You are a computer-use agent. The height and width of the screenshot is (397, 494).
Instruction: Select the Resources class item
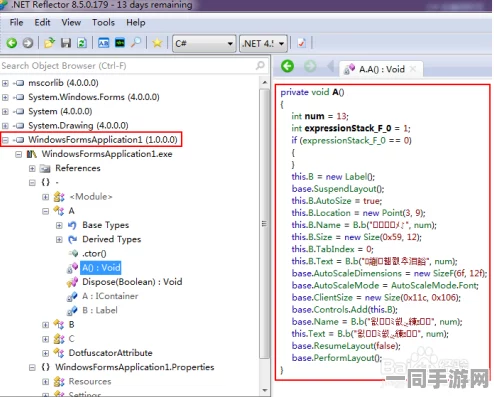pos(90,381)
